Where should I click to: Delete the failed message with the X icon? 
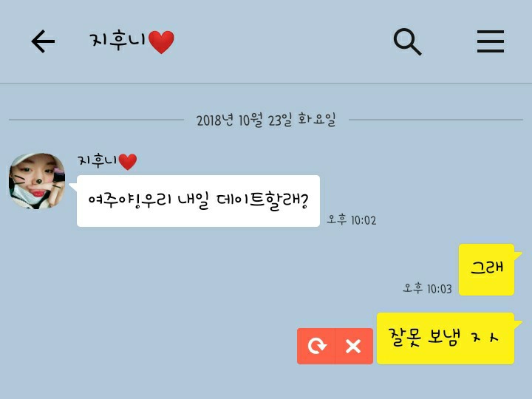pos(353,346)
